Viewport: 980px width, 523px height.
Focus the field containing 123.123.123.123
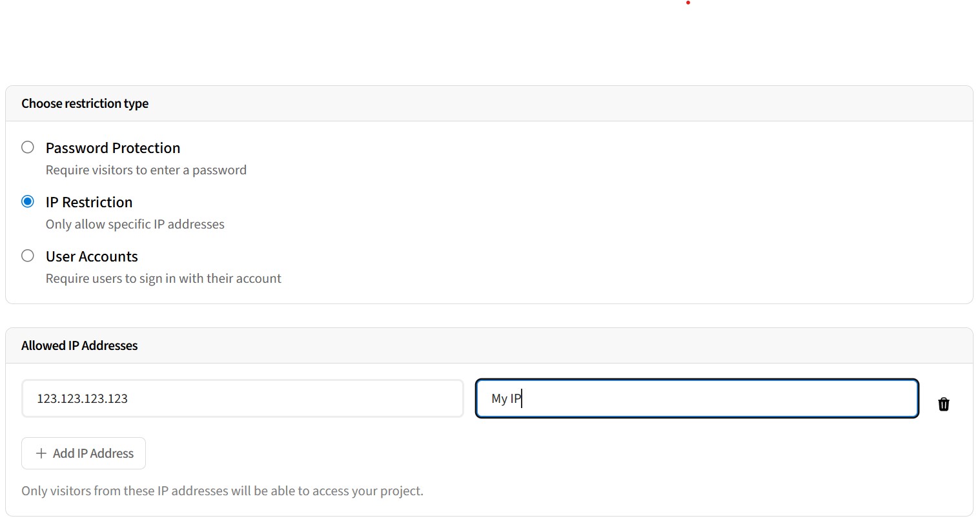(242, 398)
